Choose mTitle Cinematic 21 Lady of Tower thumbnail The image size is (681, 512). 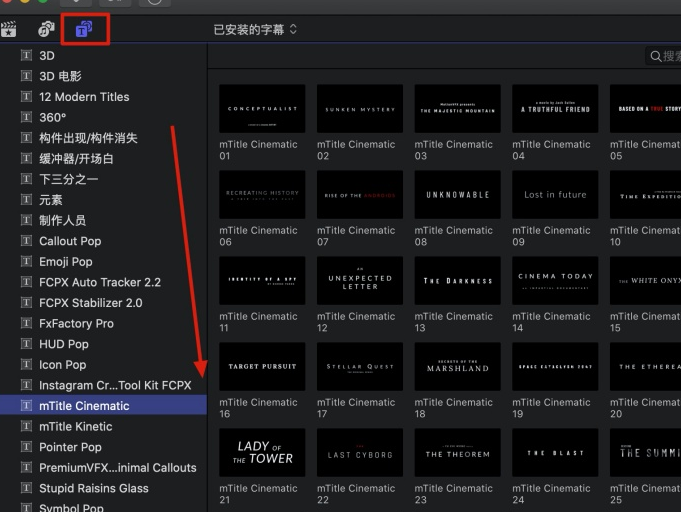click(x=262, y=453)
